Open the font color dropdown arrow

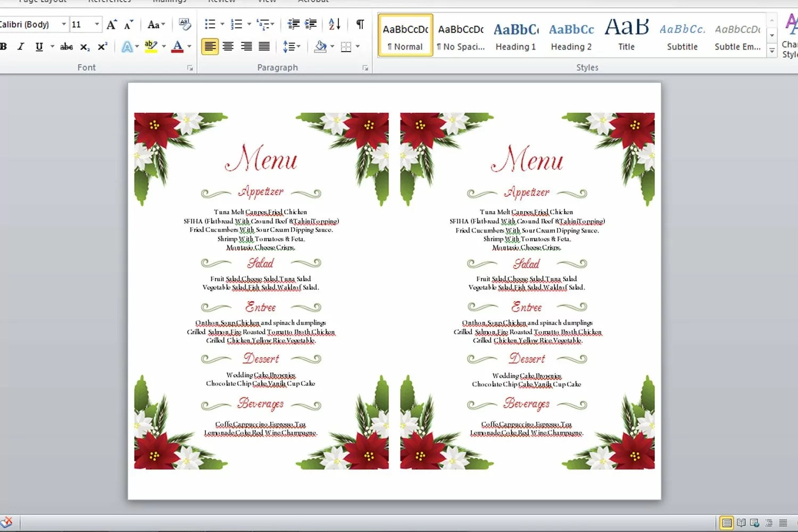click(x=189, y=47)
